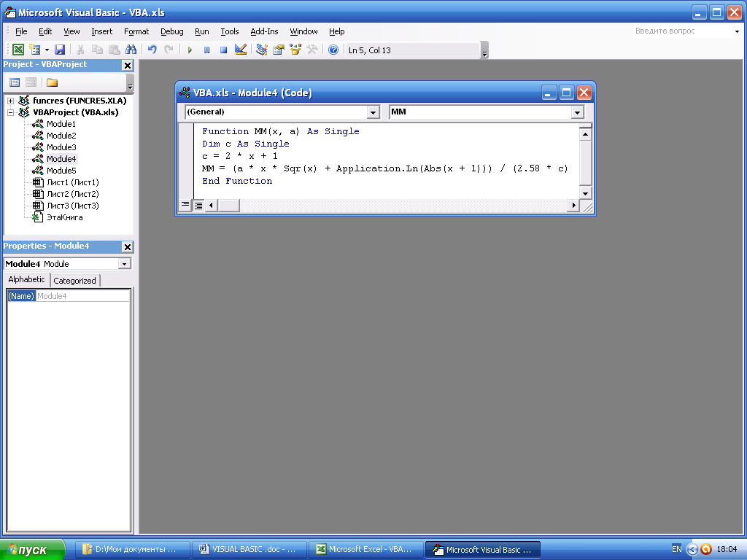
Task: Click the Copy toolbar icon
Action: point(97,50)
